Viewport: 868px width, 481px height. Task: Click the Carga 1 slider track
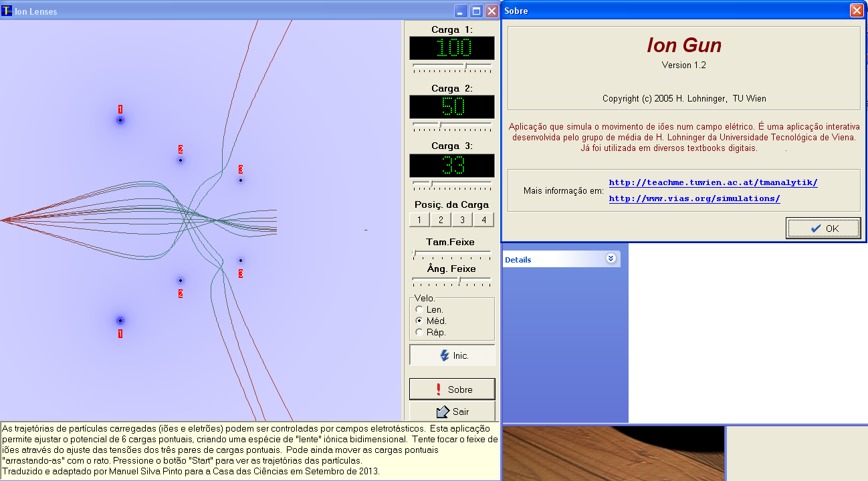pyautogui.click(x=452, y=65)
